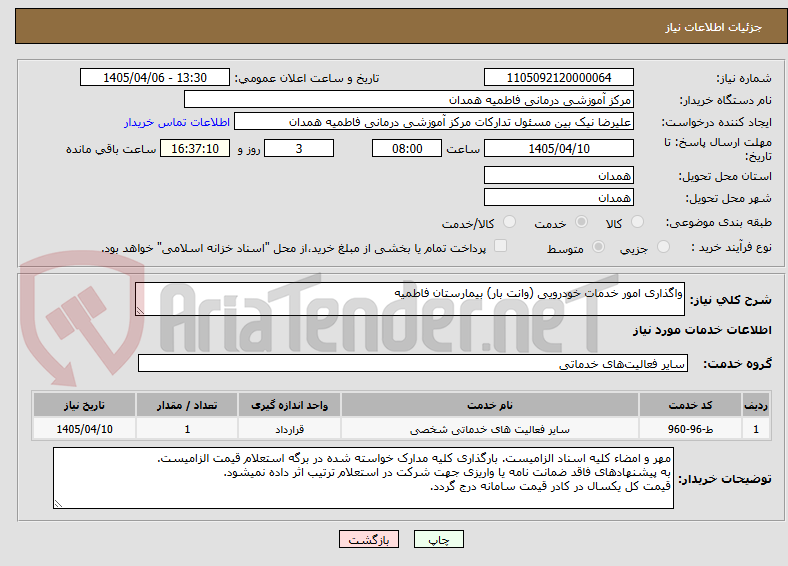Click the نام خدمت column header
This screenshot has height=566, width=788.
tap(490, 405)
